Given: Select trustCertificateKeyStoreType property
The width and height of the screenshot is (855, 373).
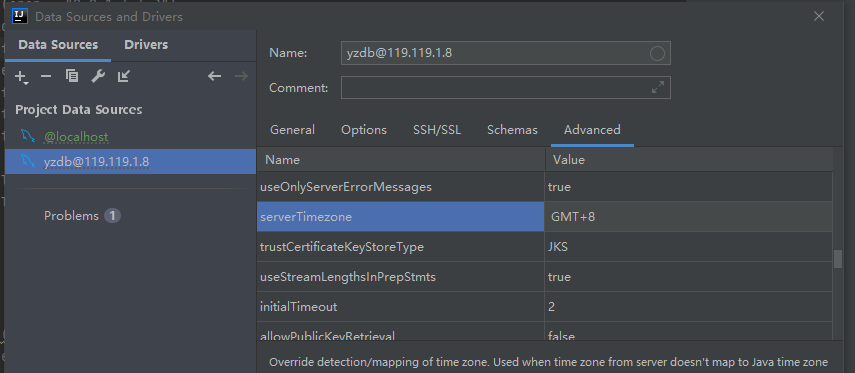Looking at the screenshot, I should pos(401,247).
